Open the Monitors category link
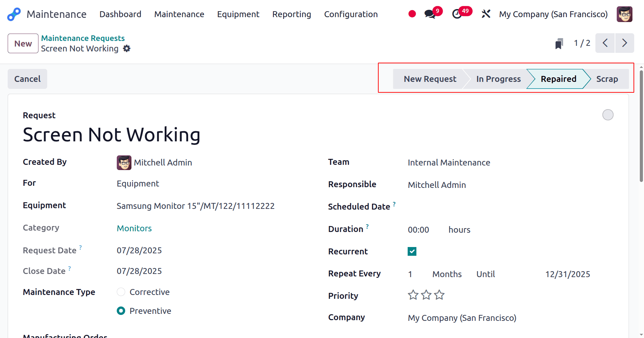Screen dimensions: 644x338 [x=134, y=228]
